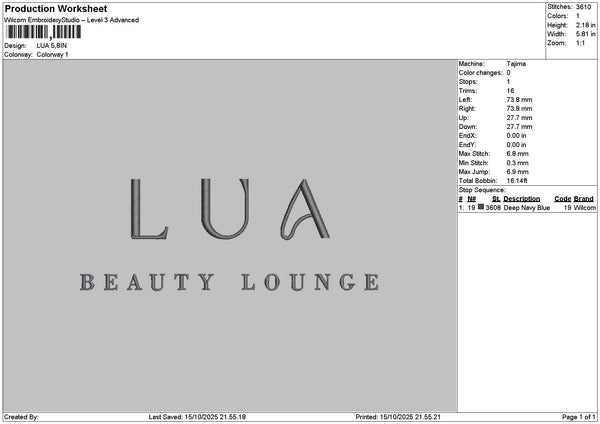Click the St. column header
The height and width of the screenshot is (424, 600).
pos(496,199)
